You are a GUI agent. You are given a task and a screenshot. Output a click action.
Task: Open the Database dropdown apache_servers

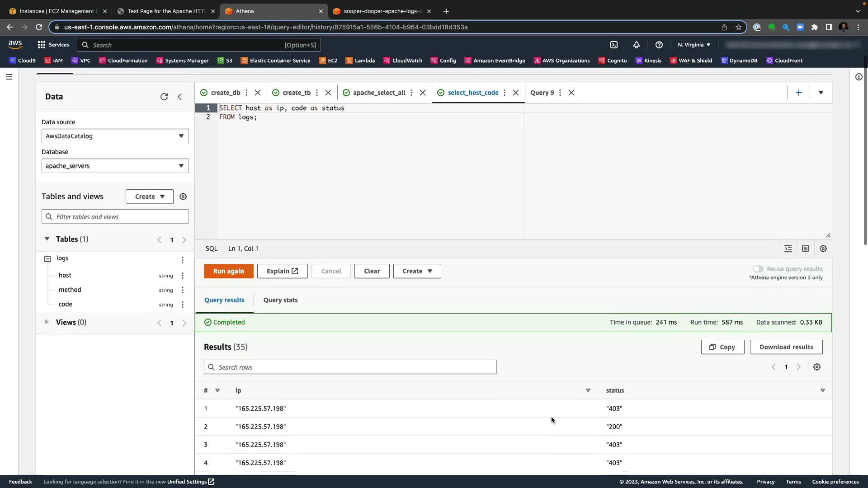point(115,166)
